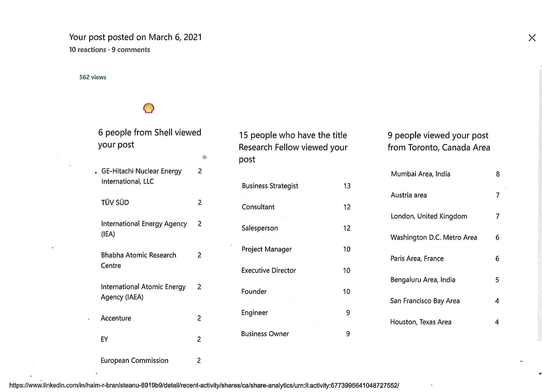This screenshot has width=542, height=392.
Task: Click the scrollbar down arrow
Action: (540, 374)
